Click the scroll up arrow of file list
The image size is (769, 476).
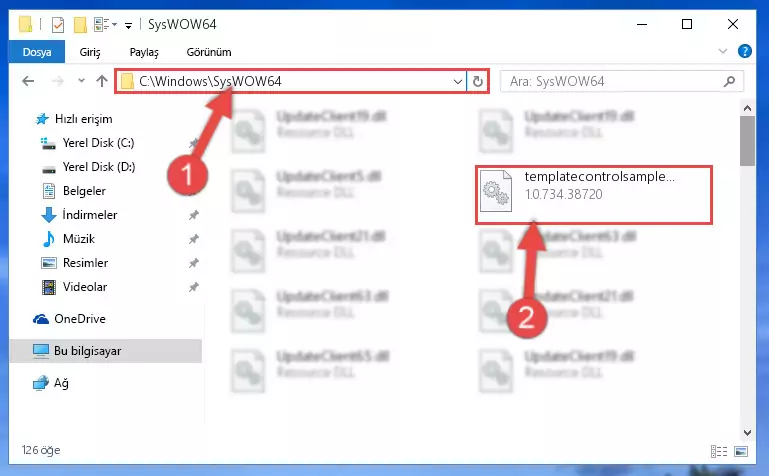tap(747, 108)
